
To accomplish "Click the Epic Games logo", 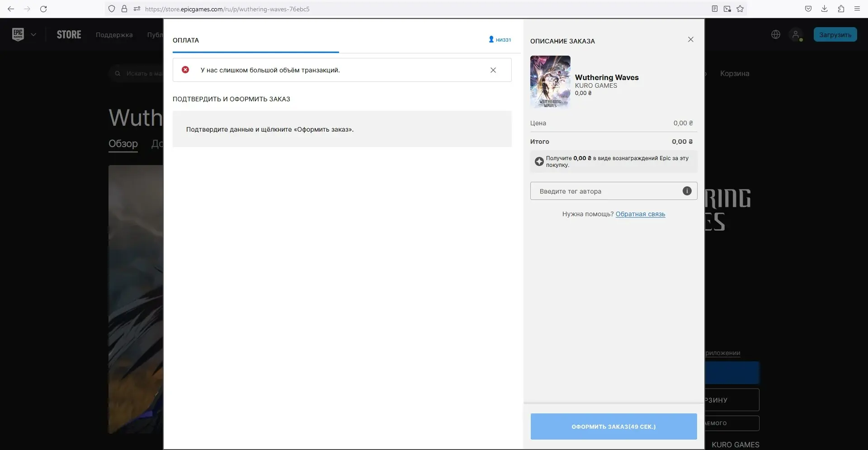I will pos(18,34).
